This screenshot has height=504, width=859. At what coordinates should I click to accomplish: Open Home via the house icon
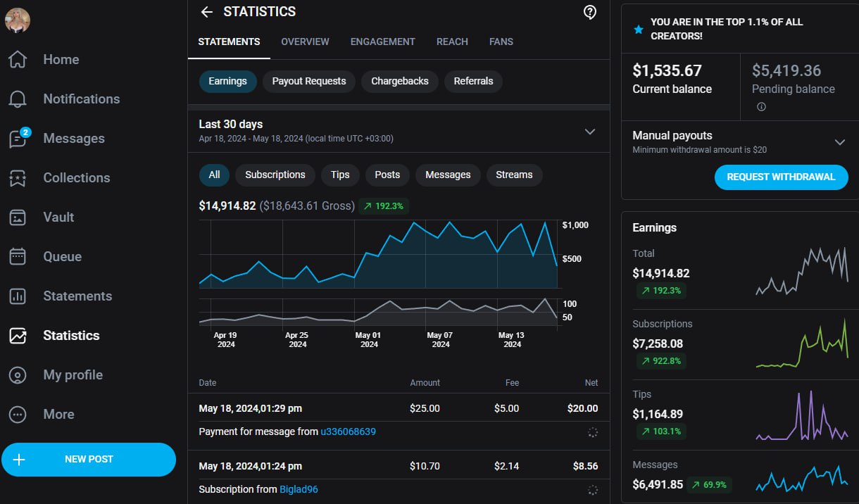(x=18, y=59)
